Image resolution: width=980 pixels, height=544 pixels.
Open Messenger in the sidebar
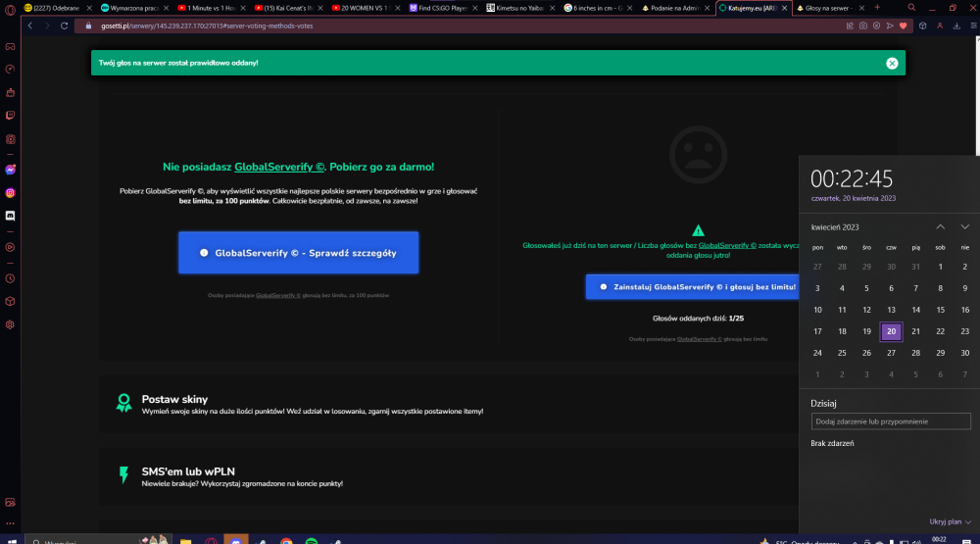[10, 171]
